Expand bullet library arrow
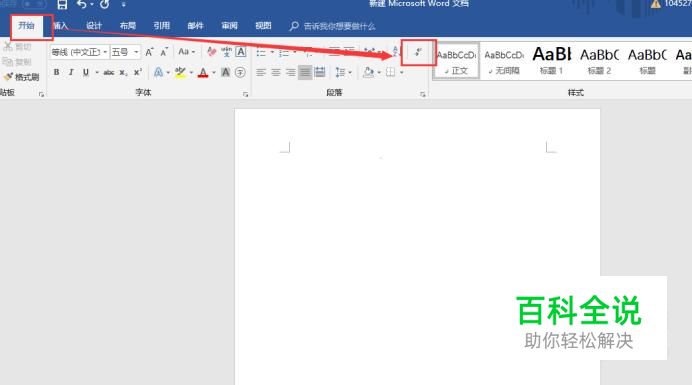Viewport: 692px width, 385px height. tap(272, 53)
